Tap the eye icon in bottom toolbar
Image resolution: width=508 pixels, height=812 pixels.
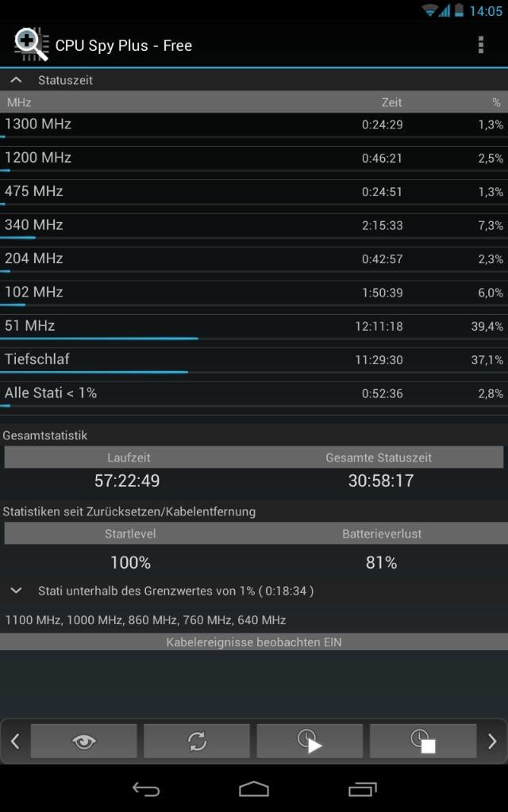pos(84,741)
